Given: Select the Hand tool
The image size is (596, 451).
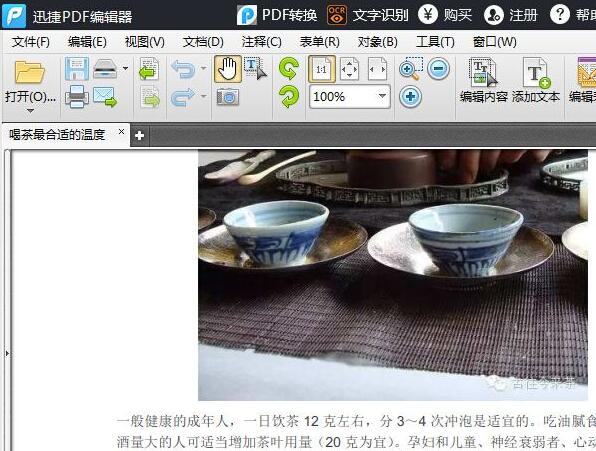Looking at the screenshot, I should click(x=228, y=69).
